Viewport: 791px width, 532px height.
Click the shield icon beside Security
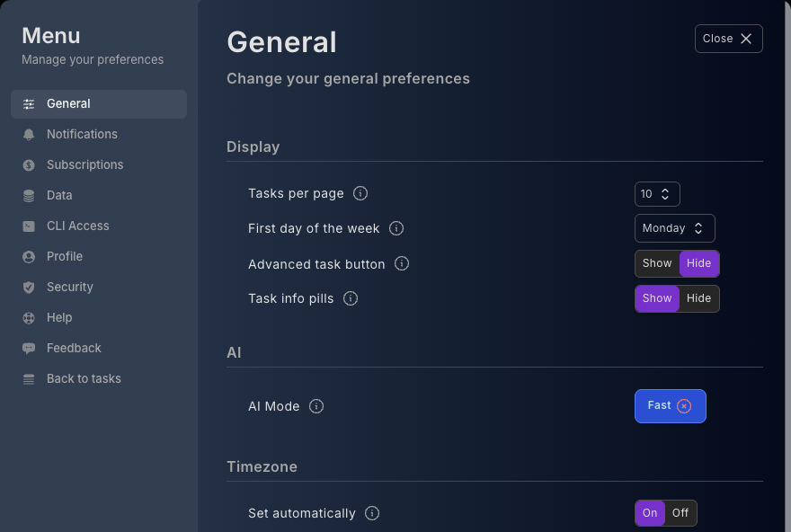pyautogui.click(x=29, y=288)
